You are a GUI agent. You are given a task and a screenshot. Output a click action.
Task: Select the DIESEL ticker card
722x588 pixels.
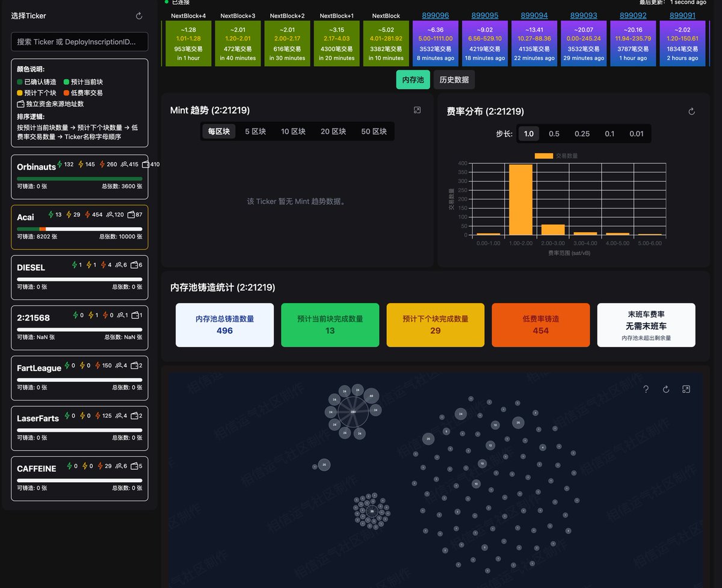(79, 278)
